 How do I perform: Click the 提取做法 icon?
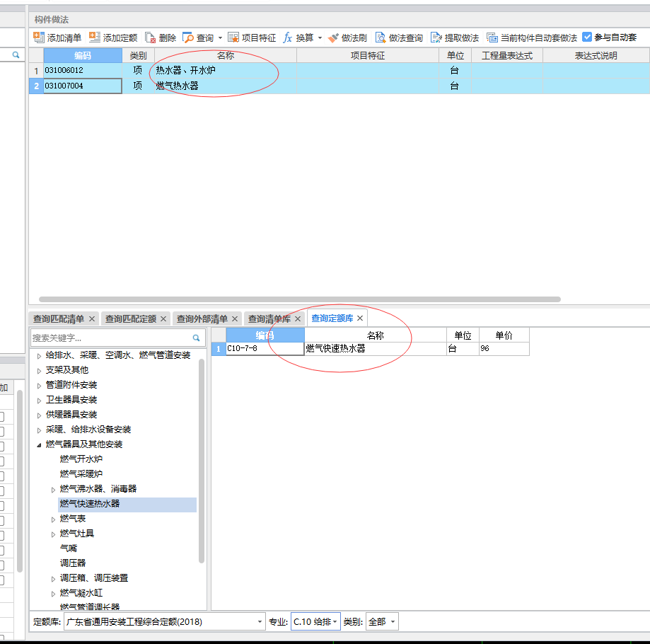pos(436,38)
